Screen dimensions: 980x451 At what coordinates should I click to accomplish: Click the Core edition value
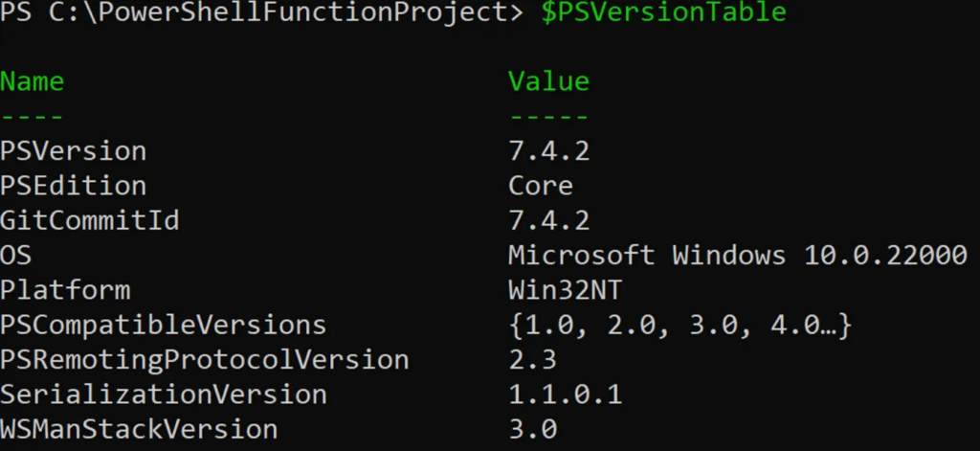pos(541,186)
